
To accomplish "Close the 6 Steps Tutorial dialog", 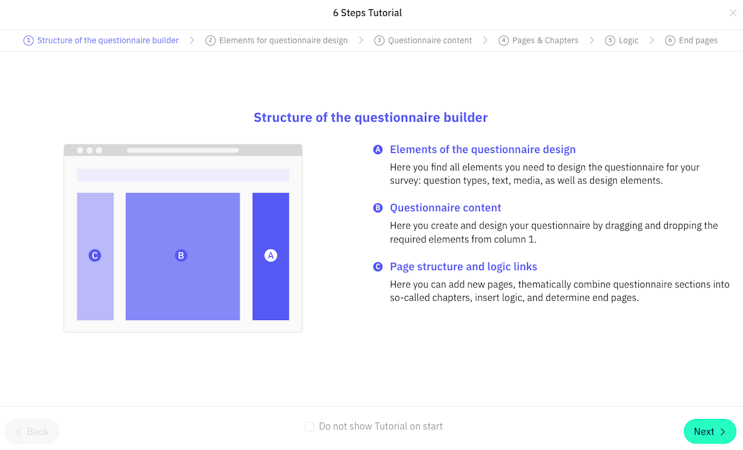I will pyautogui.click(x=733, y=13).
